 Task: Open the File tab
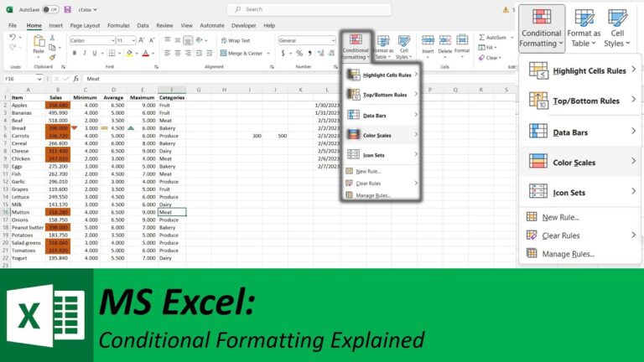click(13, 25)
